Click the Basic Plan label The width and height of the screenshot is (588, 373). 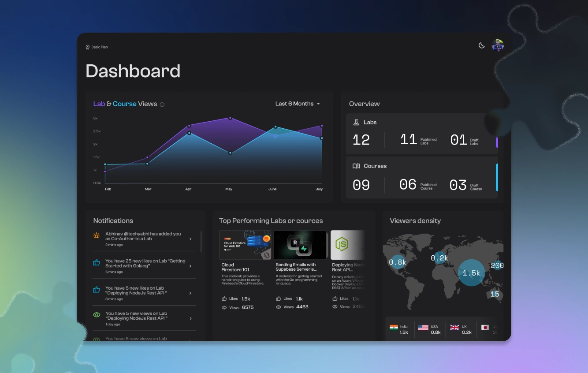100,47
